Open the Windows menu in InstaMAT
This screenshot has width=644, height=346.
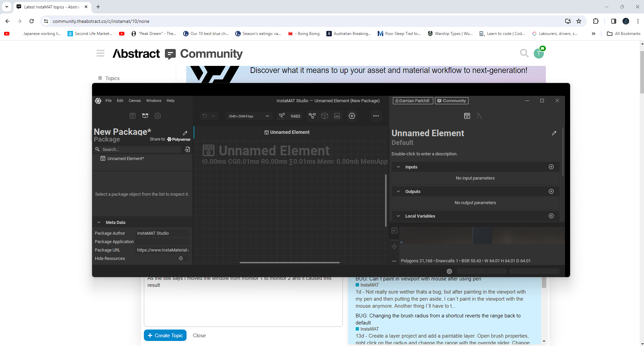click(154, 101)
